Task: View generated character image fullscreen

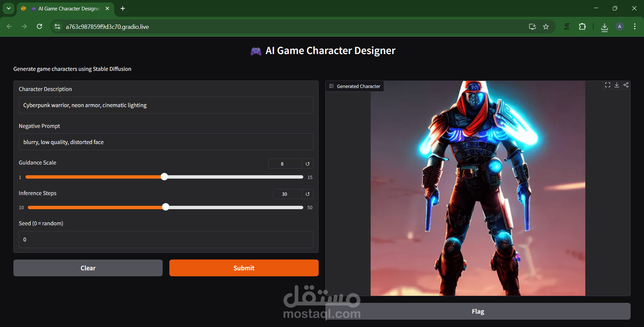Action: point(607,85)
